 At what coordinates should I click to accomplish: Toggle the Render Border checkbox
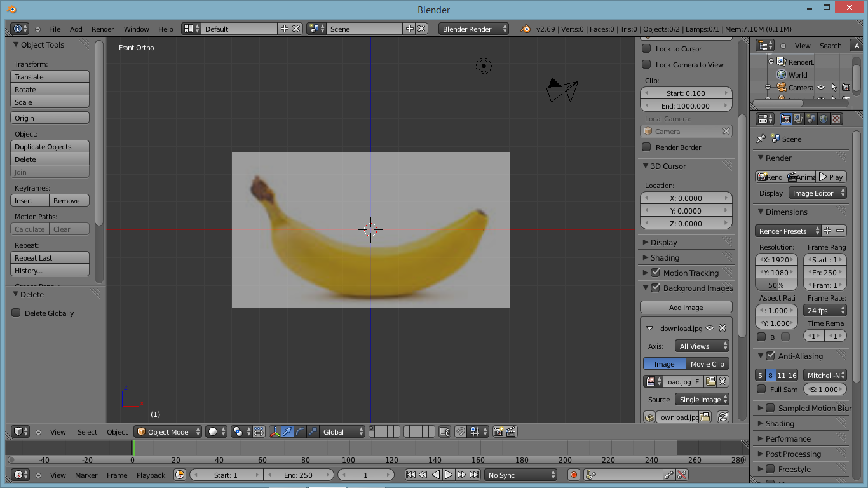click(646, 147)
